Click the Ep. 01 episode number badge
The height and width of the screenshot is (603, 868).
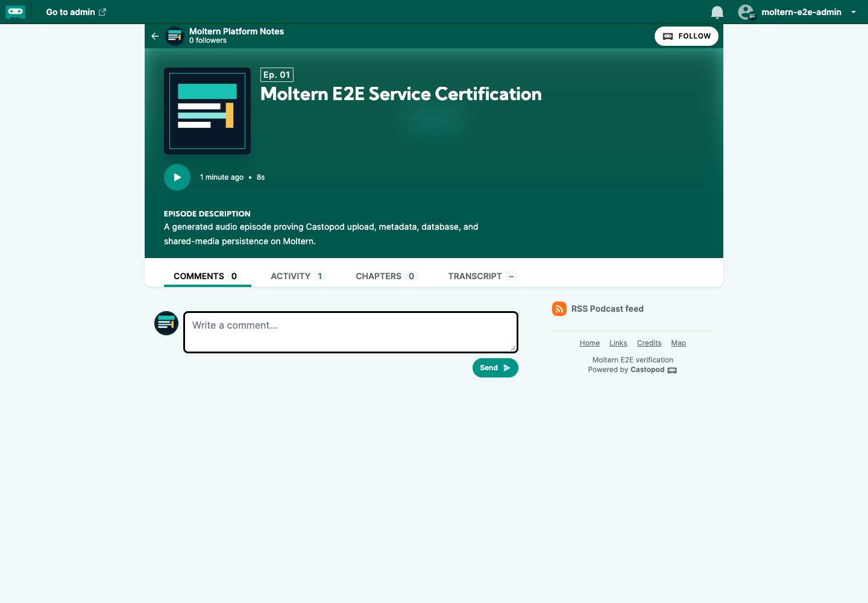277,75
